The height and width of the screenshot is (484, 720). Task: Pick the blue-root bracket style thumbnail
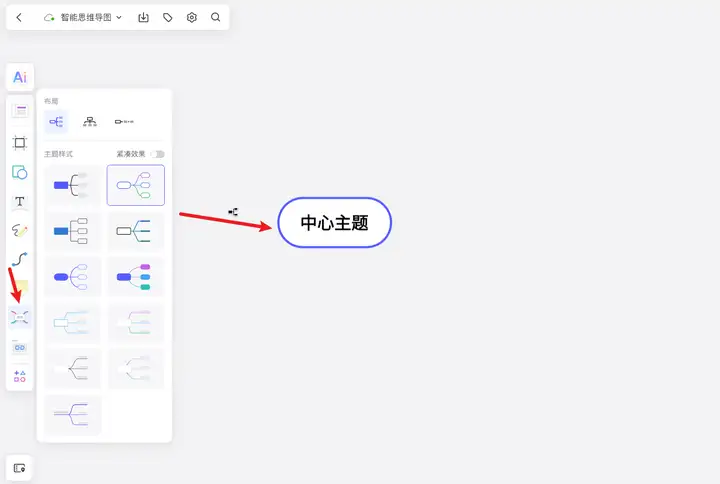[72, 185]
